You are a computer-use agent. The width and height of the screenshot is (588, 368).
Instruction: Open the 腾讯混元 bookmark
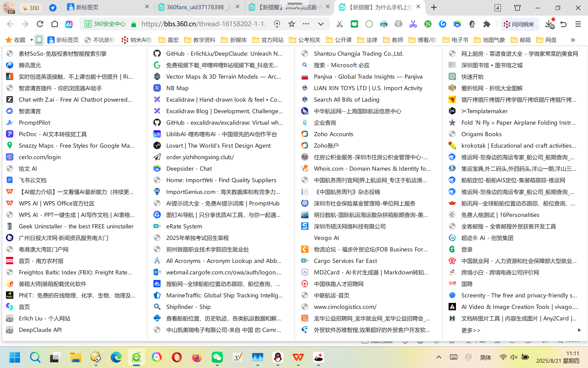pyautogui.click(x=74, y=65)
